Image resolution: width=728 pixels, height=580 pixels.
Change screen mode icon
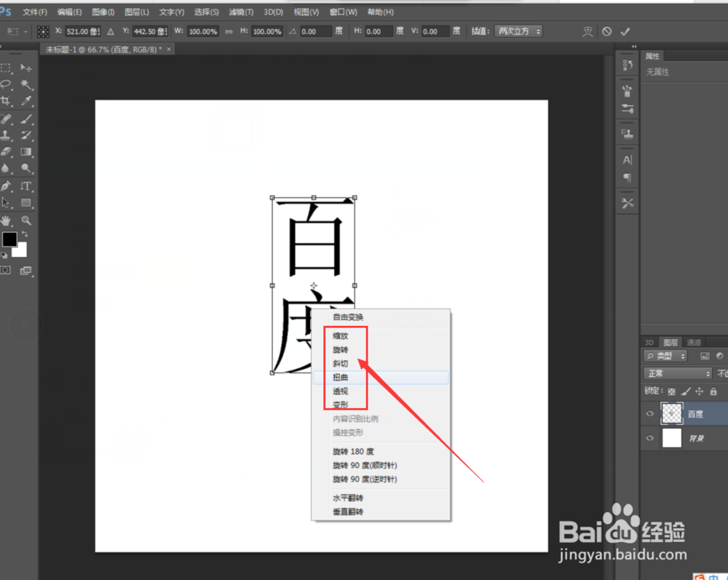click(26, 271)
